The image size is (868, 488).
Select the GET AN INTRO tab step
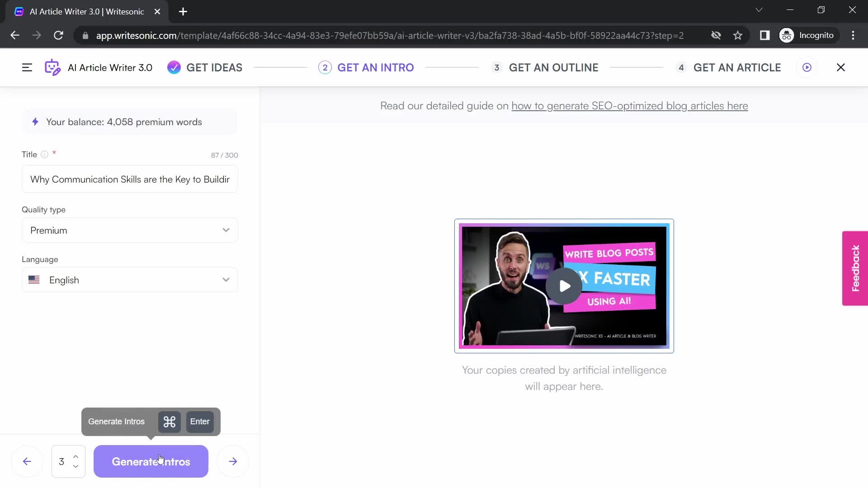pos(366,67)
